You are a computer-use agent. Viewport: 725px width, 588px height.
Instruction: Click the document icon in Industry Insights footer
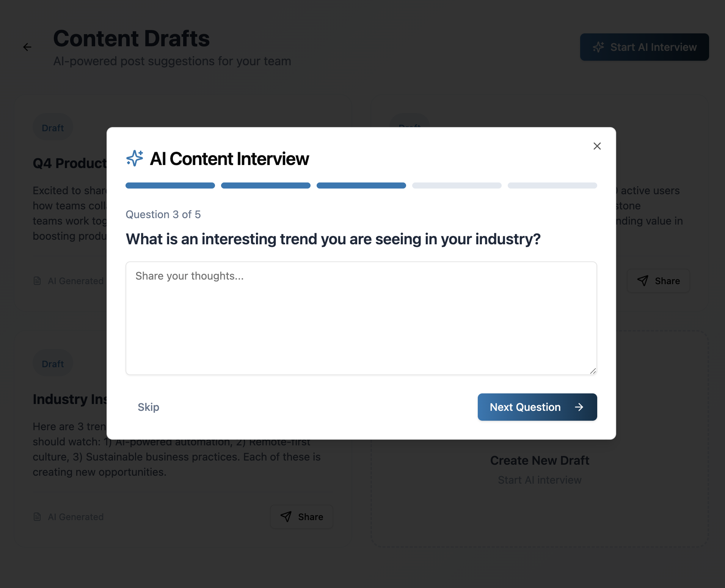tap(37, 517)
